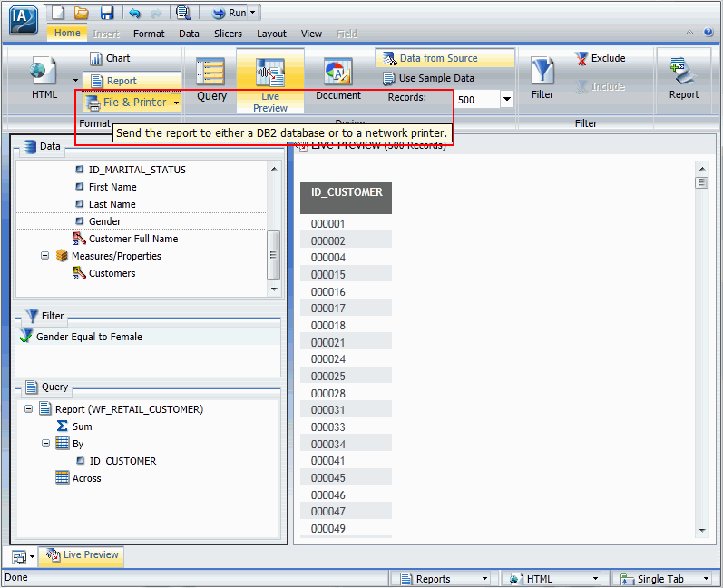Choose the Report format option

tap(131, 81)
